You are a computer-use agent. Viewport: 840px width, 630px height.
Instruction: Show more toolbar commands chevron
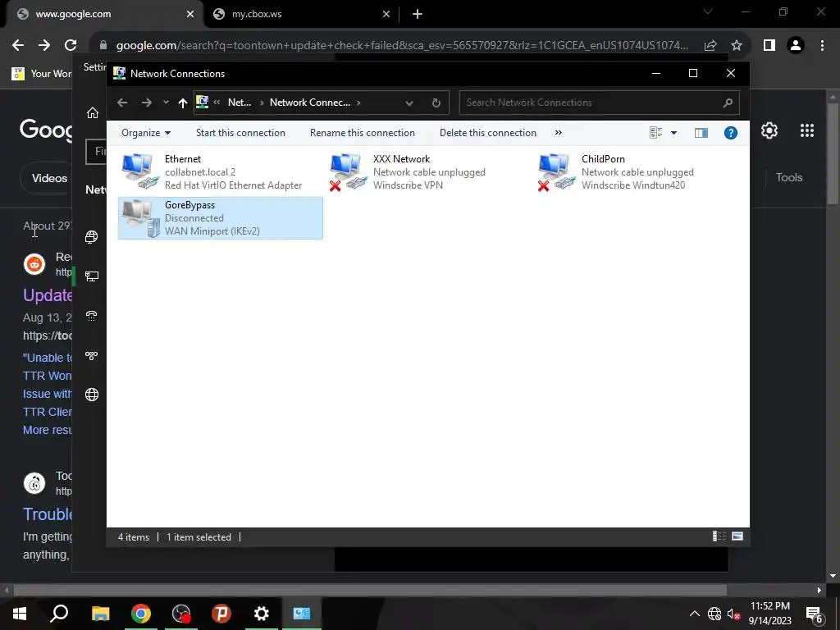pyautogui.click(x=558, y=132)
